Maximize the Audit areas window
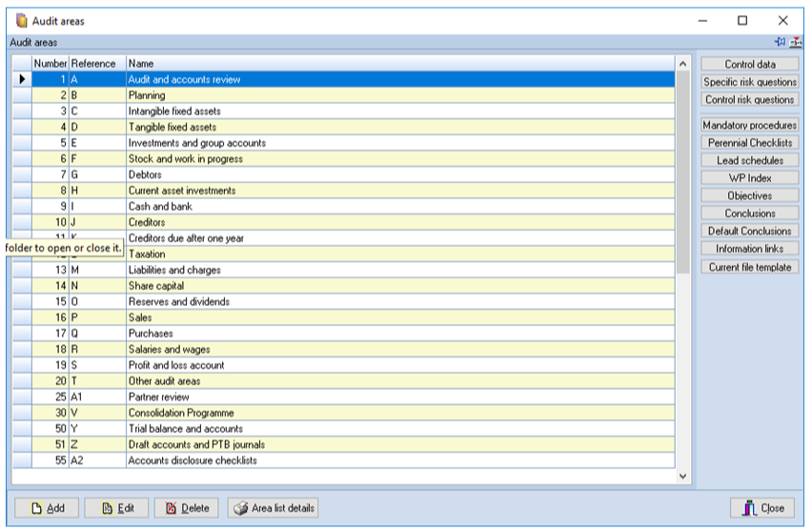This screenshot has width=812, height=530. click(x=742, y=20)
